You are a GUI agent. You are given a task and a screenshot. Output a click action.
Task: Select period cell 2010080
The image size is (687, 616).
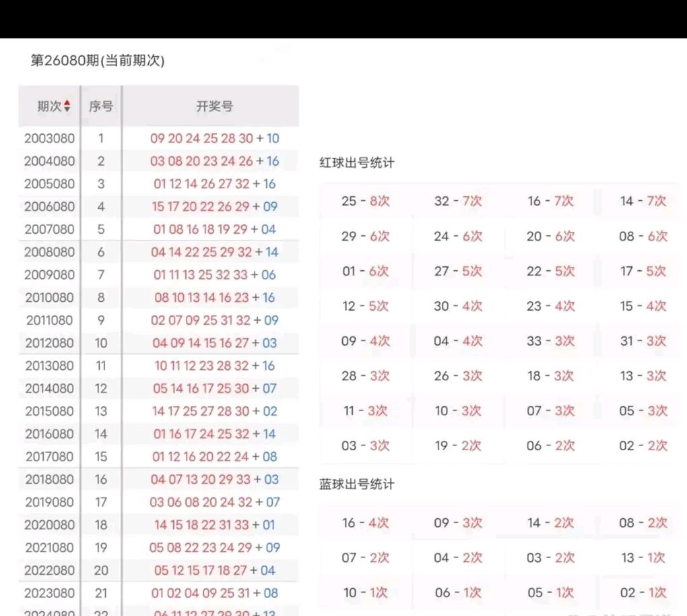(50, 298)
